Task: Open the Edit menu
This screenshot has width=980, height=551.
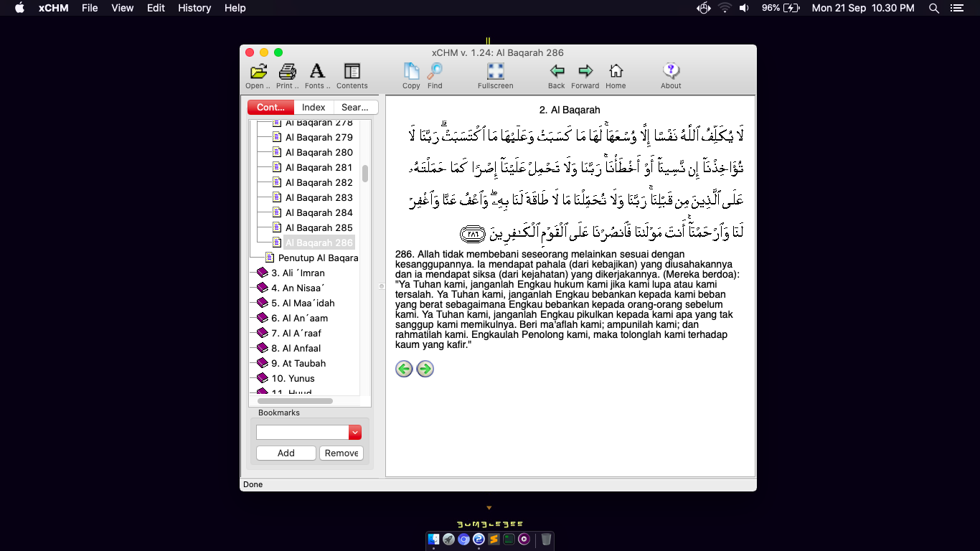Action: (x=156, y=8)
